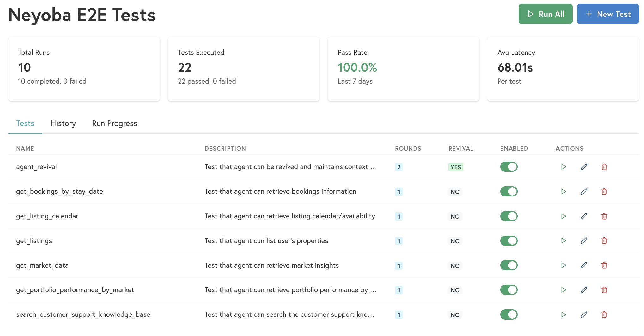
Task: Click the YES revival badge on agent_revival
Action: click(x=455, y=167)
